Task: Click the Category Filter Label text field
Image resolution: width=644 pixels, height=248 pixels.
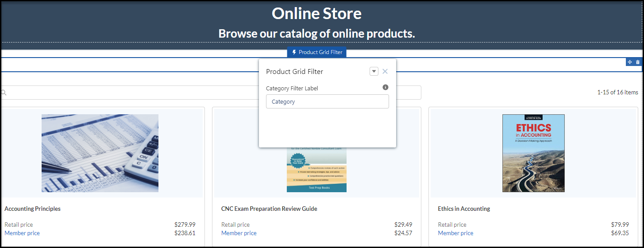Action: coord(327,101)
